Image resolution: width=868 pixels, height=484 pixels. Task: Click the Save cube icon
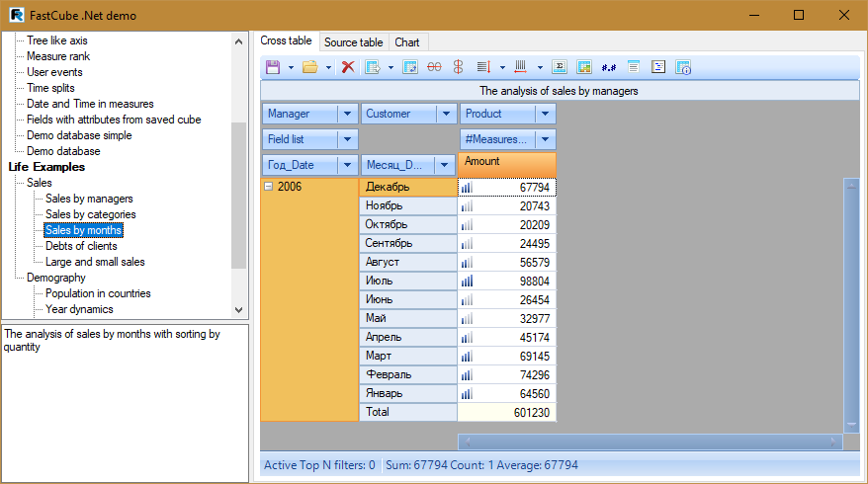click(273, 67)
